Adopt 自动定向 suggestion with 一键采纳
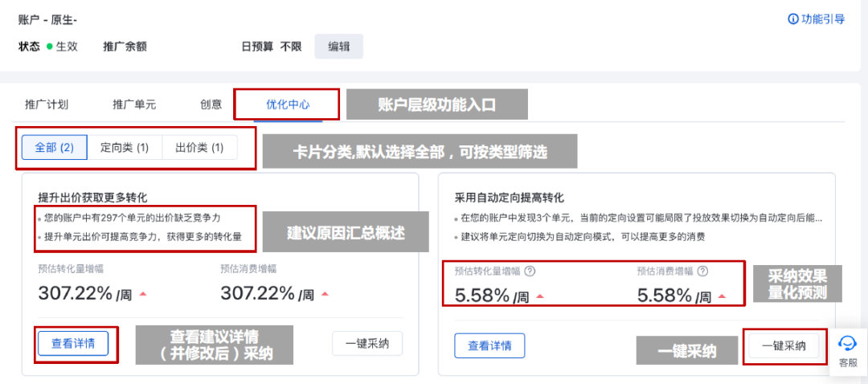Viewport: 868px width, 384px height. pos(784,345)
